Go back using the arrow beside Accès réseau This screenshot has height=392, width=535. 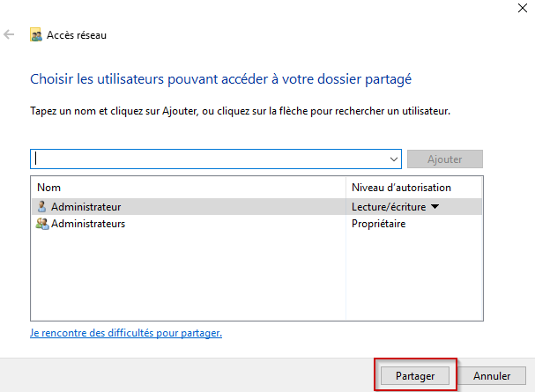(9, 34)
